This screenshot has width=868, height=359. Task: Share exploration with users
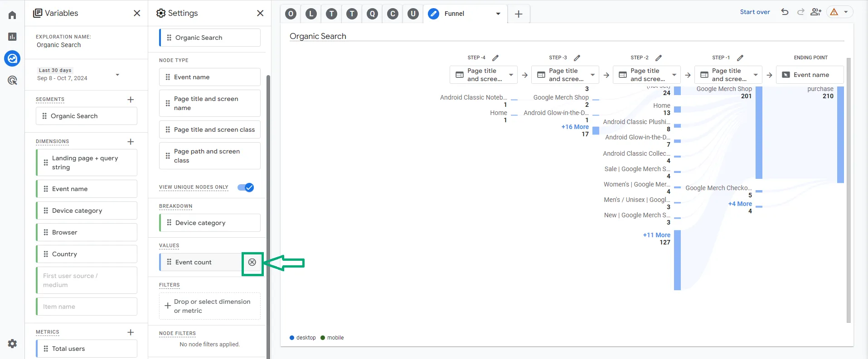pyautogui.click(x=816, y=12)
